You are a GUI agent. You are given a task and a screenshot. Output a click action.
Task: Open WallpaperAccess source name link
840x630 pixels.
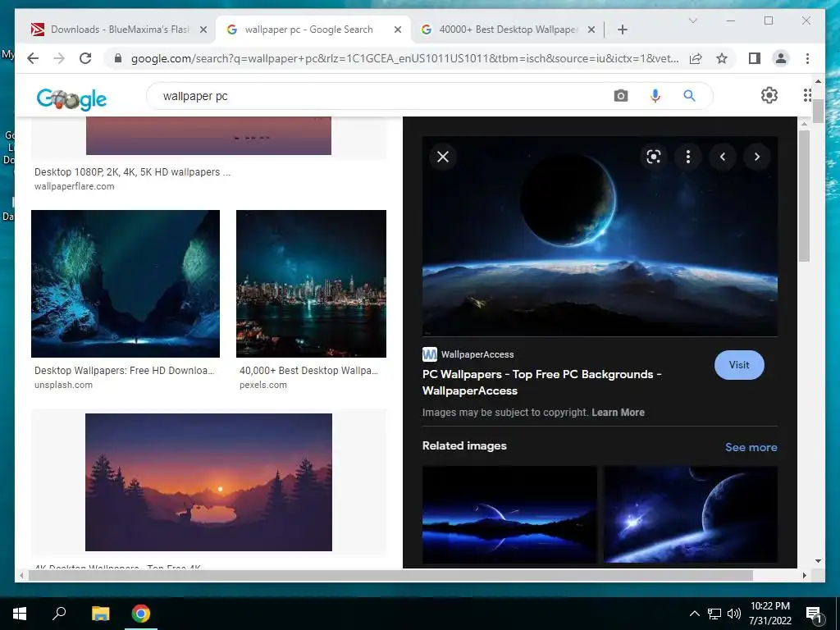pyautogui.click(x=477, y=354)
